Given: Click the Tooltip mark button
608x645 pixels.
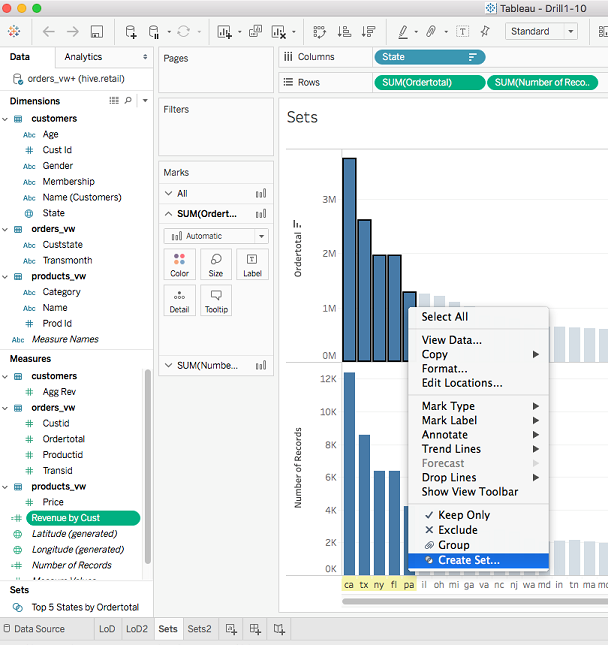Looking at the screenshot, I should 215,300.
